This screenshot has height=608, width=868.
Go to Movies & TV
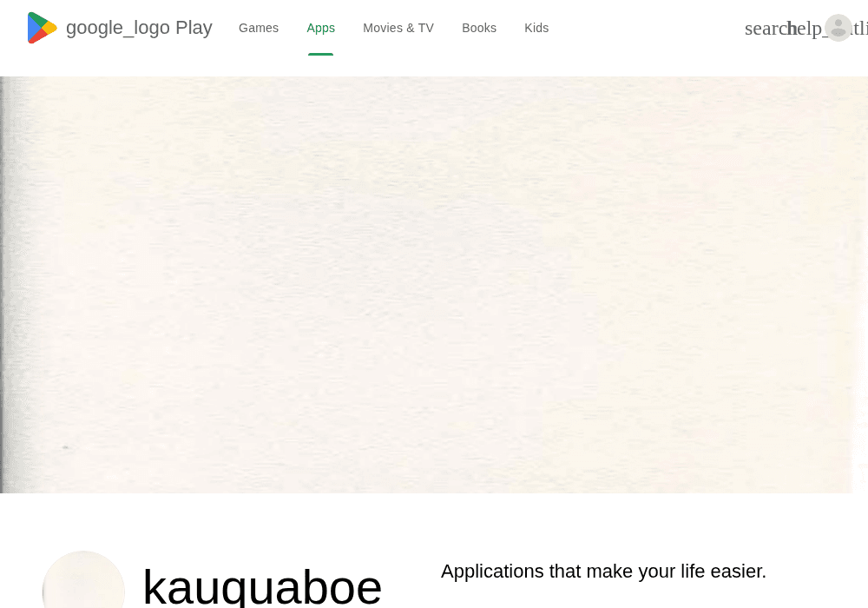398,28
